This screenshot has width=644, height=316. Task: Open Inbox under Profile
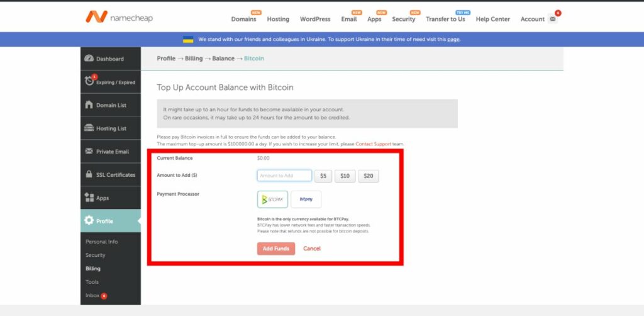click(92, 295)
